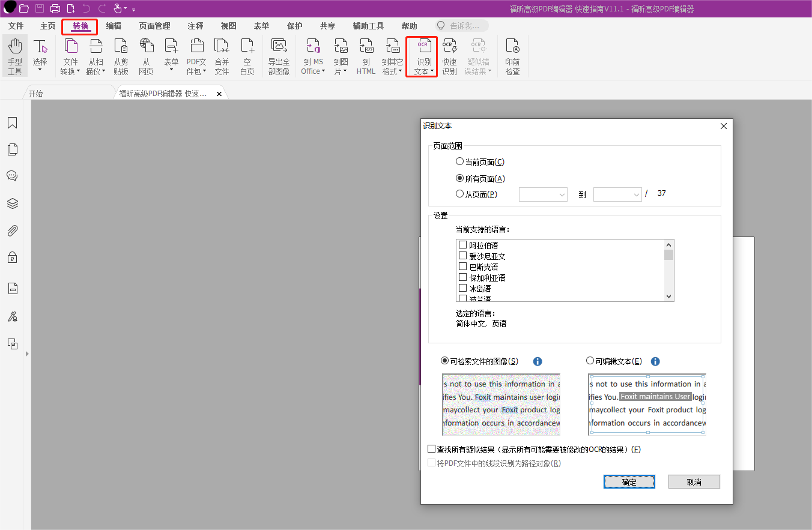Create PDF from clipboard (从剪贴板)
Viewport: 812px width, 530px height.
tap(121, 56)
